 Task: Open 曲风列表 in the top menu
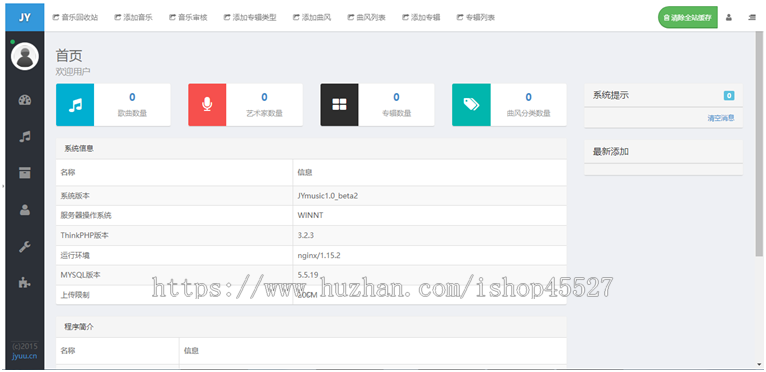pyautogui.click(x=366, y=18)
